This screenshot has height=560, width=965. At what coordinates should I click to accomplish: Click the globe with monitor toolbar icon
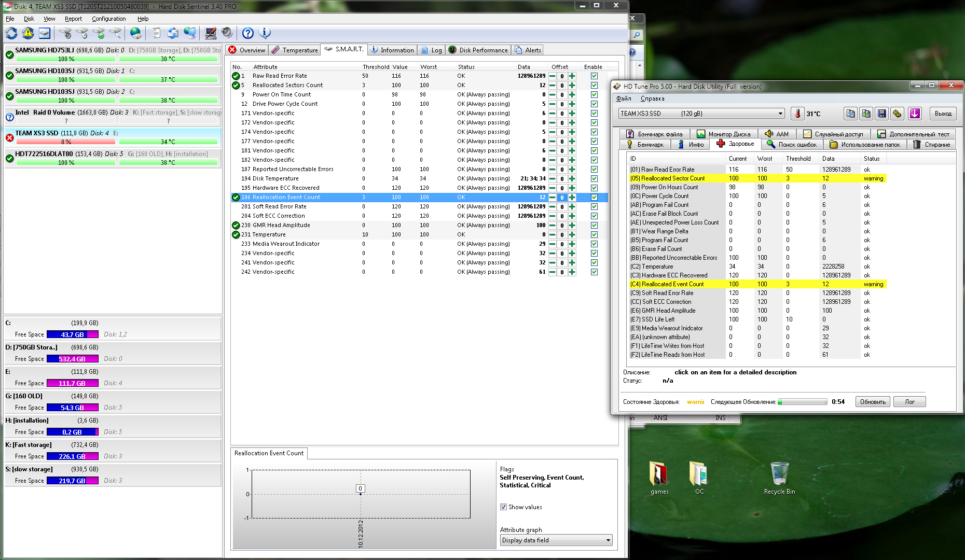190,34
